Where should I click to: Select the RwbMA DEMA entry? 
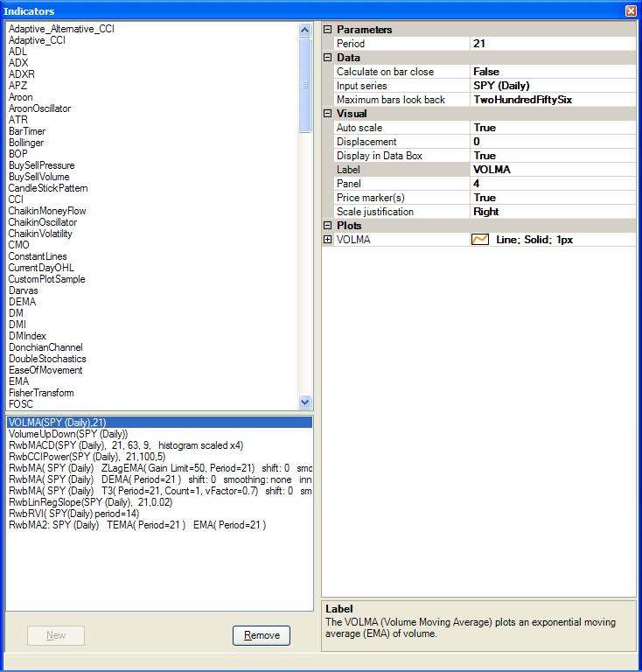pos(160,479)
